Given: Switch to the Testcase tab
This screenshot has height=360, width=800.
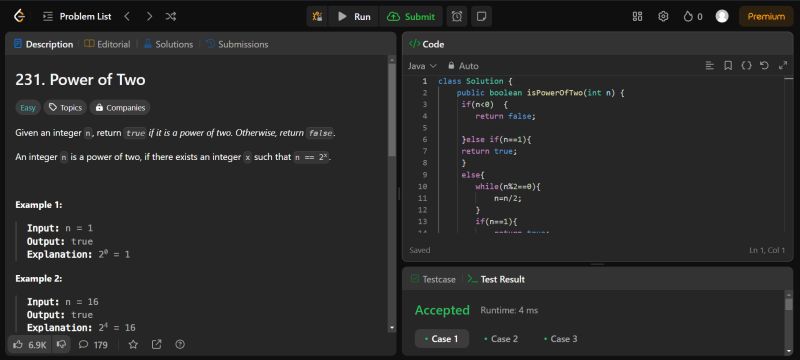Looking at the screenshot, I should click(x=434, y=279).
